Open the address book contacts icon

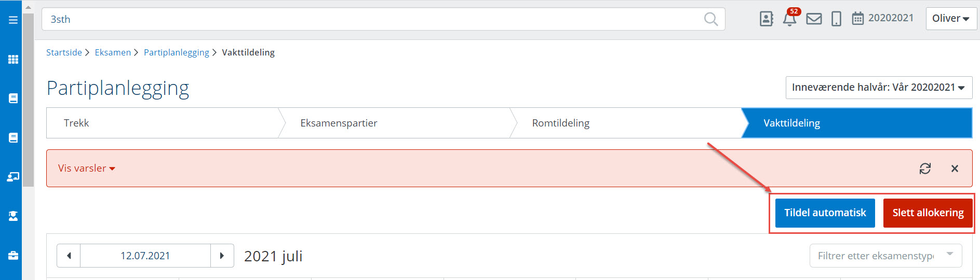click(766, 19)
